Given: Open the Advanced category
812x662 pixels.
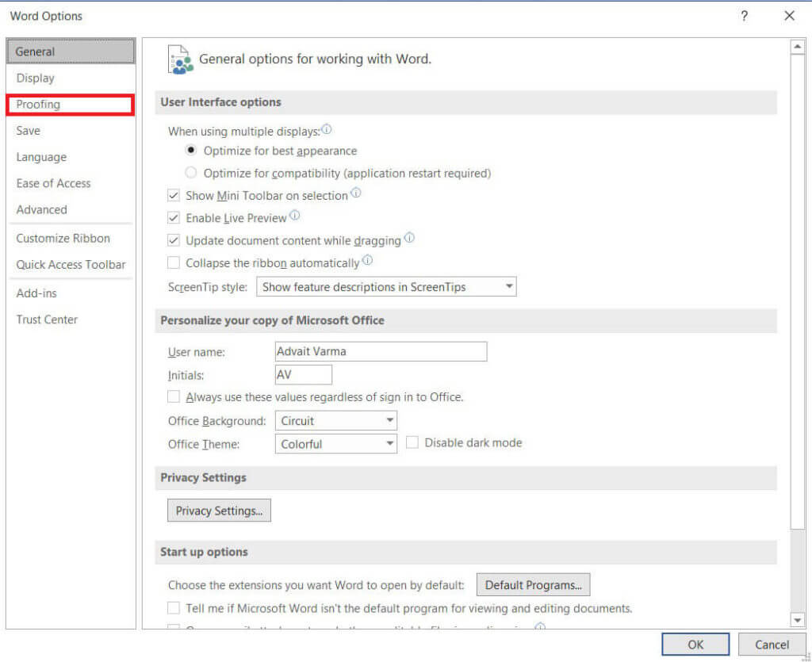Looking at the screenshot, I should 71,209.
